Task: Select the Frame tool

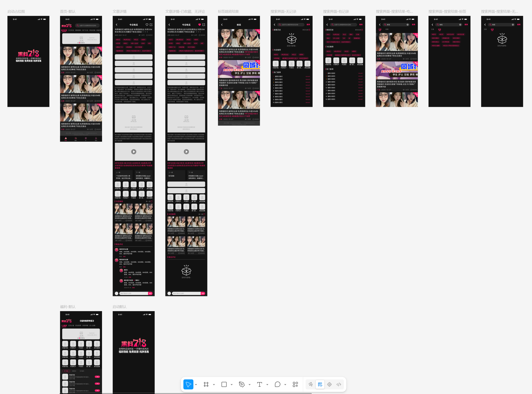Action: (206, 384)
